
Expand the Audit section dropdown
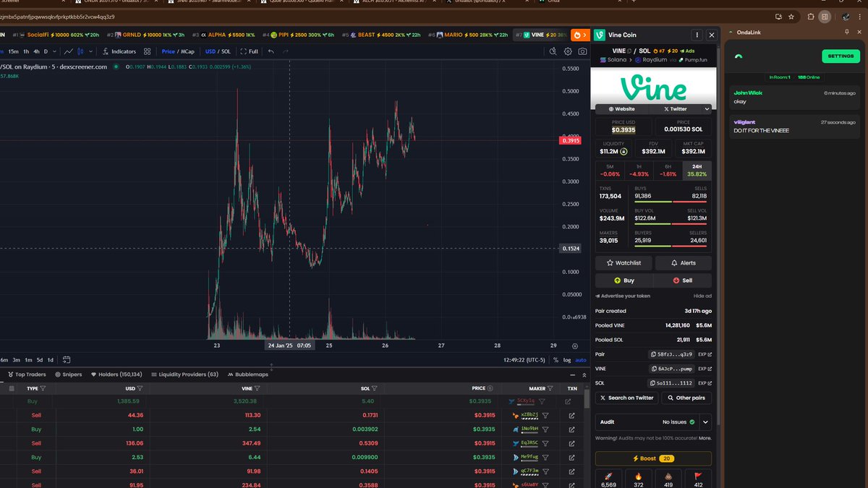click(705, 421)
